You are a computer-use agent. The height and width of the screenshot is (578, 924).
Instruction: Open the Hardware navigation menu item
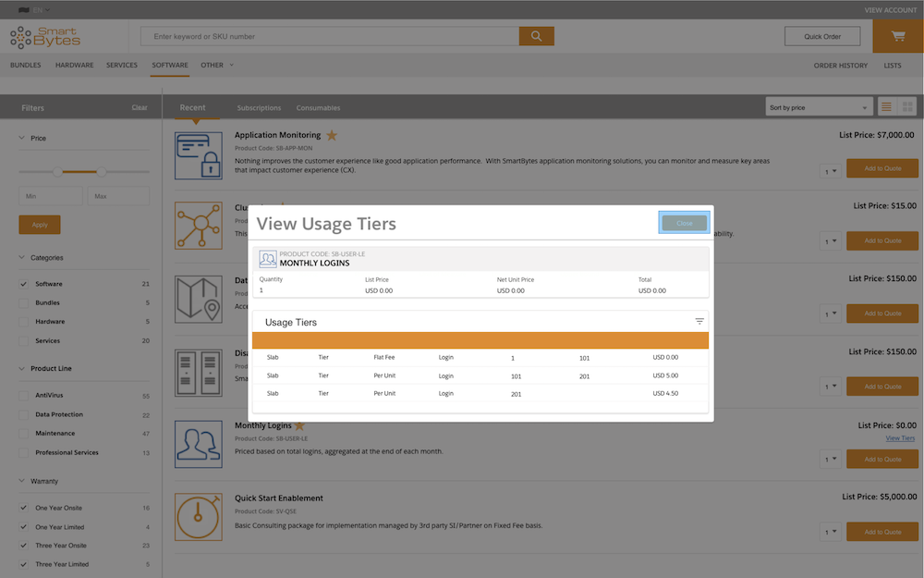click(x=74, y=66)
